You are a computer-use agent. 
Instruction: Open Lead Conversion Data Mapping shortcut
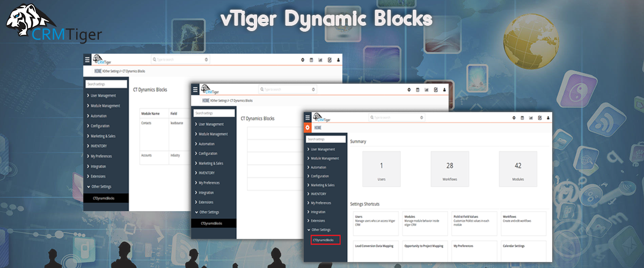tap(376, 251)
